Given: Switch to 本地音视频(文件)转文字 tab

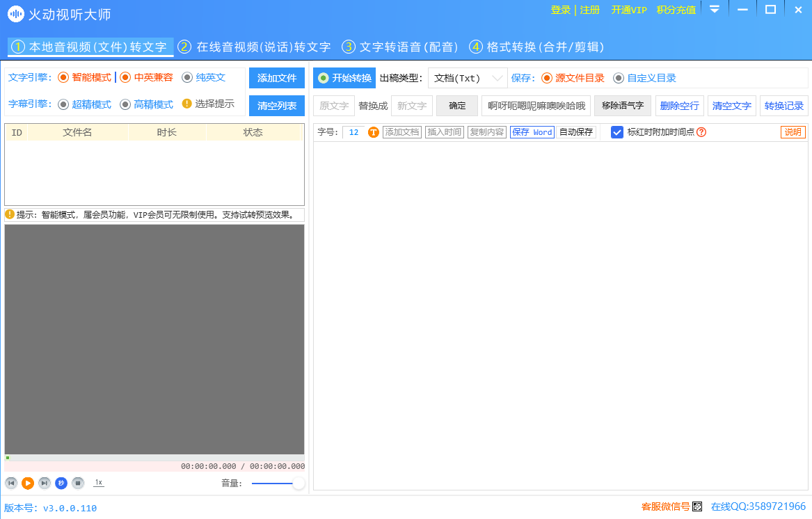Looking at the screenshot, I should (90, 47).
